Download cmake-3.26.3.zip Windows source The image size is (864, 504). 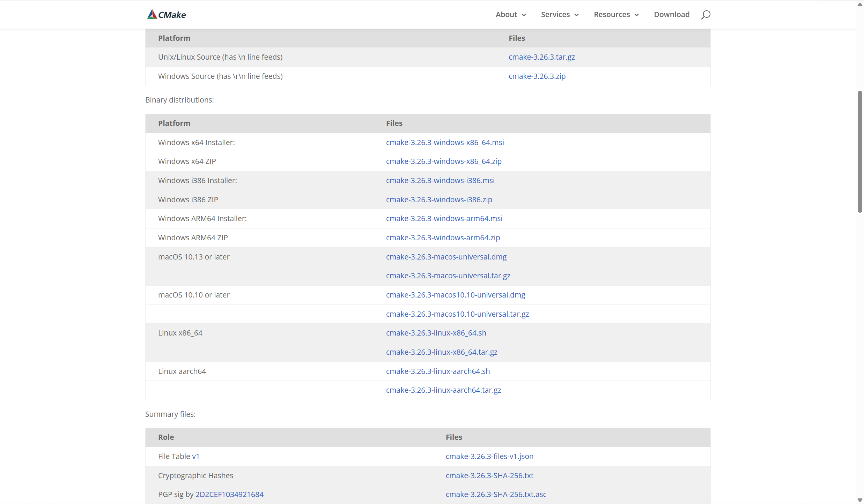click(x=537, y=76)
